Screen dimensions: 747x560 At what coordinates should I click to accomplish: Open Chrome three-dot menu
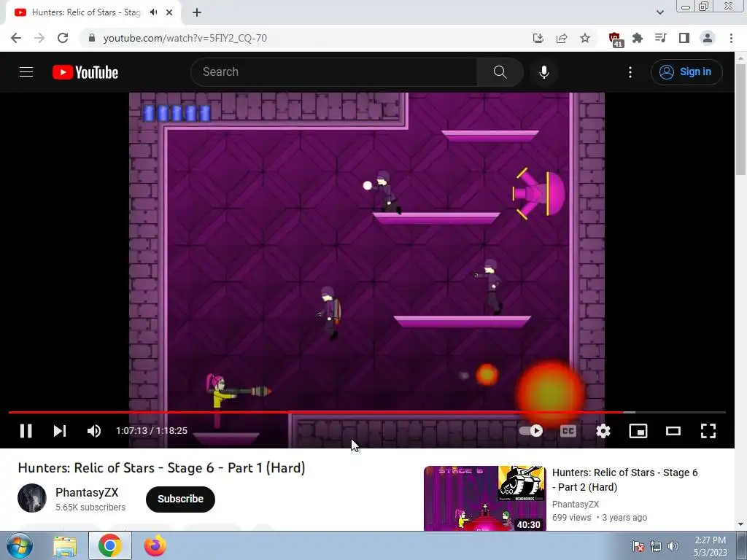(731, 38)
